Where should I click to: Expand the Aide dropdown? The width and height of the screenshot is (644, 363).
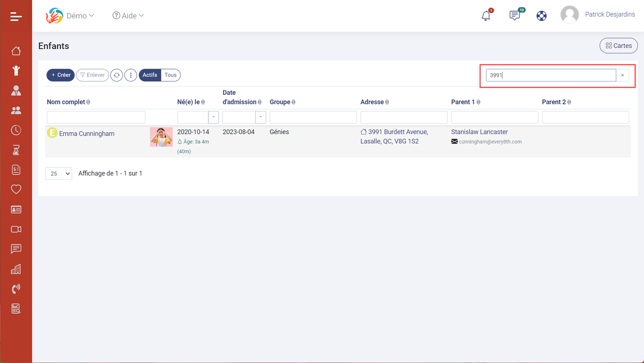(128, 15)
